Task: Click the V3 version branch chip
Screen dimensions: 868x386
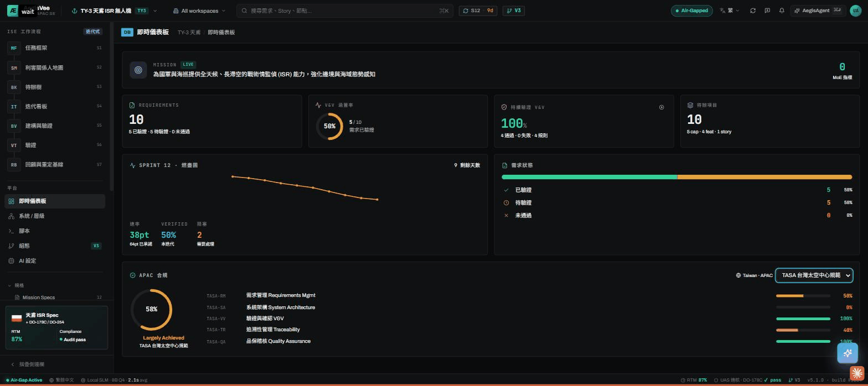Action: [514, 11]
